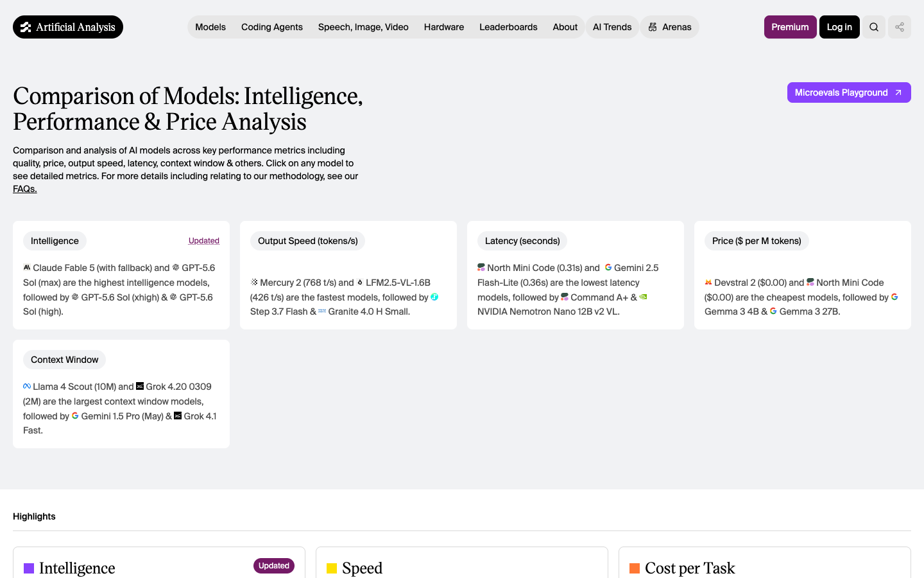Click the Cost per Task highlight heading
The image size is (924, 578).
pyautogui.click(x=690, y=568)
